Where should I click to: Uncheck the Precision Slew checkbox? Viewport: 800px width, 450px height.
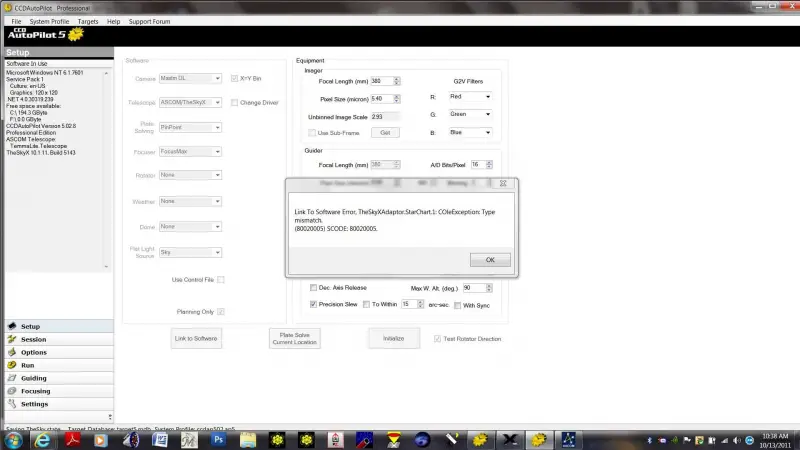click(313, 304)
